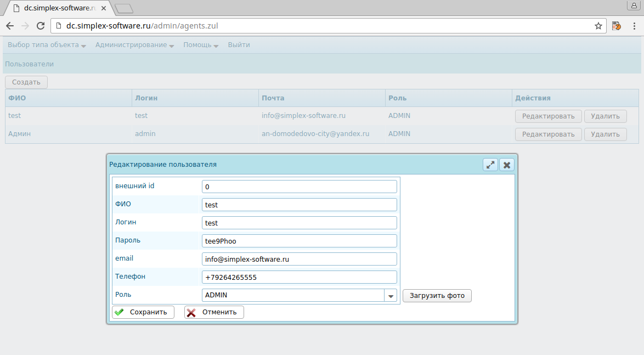Click Удалить for the Админ row

pyautogui.click(x=605, y=134)
